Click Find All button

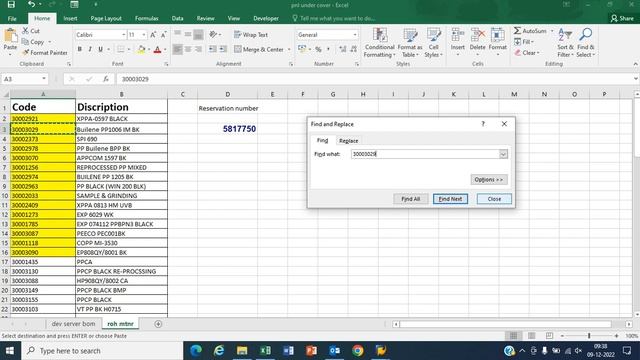[x=410, y=199]
